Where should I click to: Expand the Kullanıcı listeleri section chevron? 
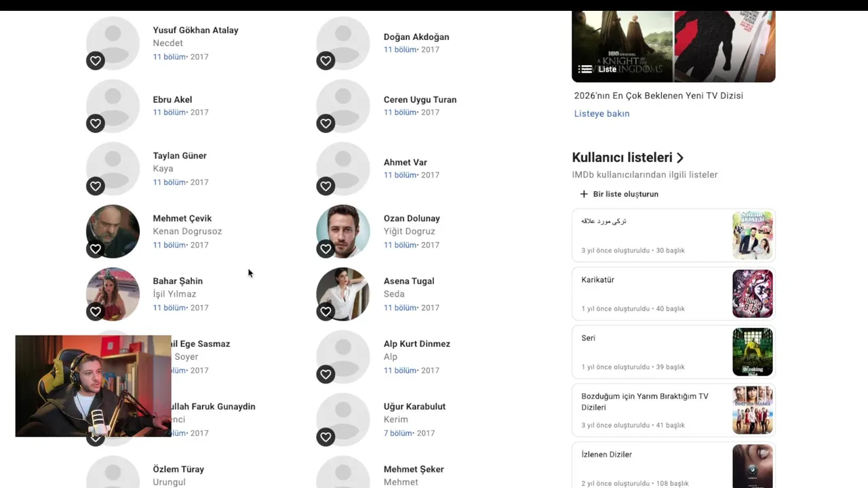[680, 158]
